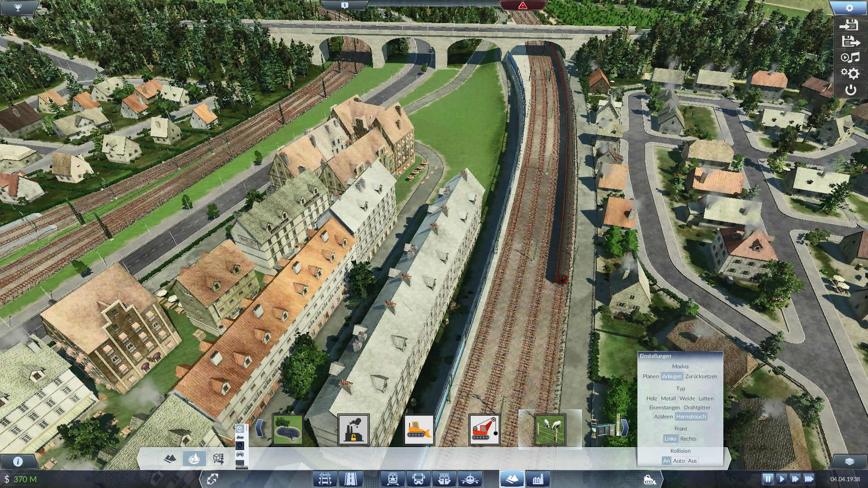Set Modus to Planen
Viewport: 868px width, 488px height.
click(651, 376)
